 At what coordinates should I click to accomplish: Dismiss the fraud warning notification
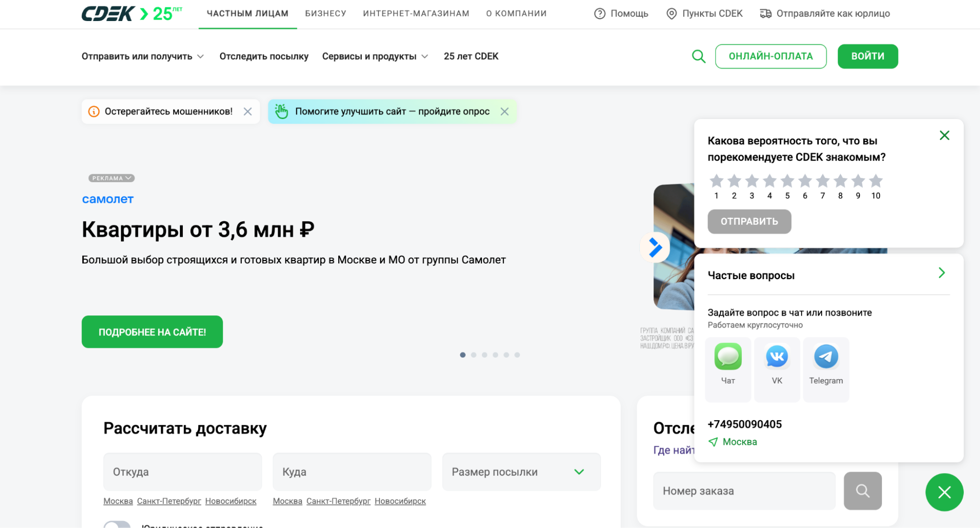(248, 112)
